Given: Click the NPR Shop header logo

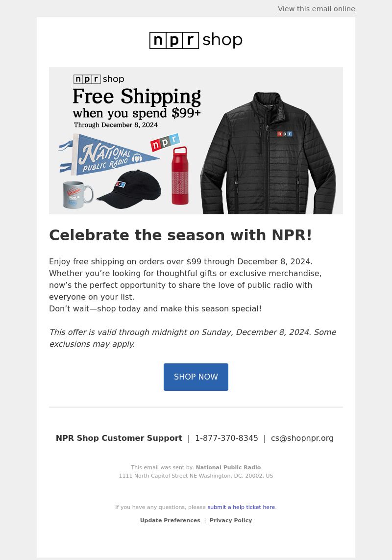Looking at the screenshot, I should coord(196,40).
